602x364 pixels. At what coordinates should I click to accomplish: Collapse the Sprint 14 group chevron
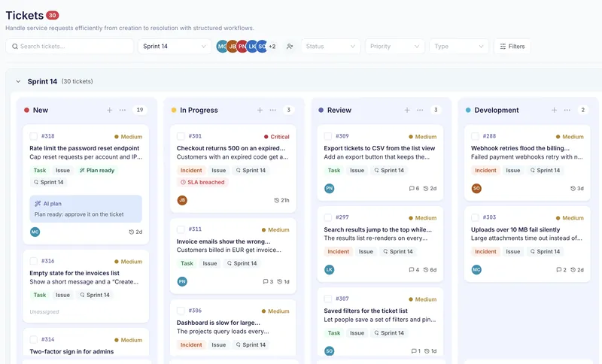[18, 81]
